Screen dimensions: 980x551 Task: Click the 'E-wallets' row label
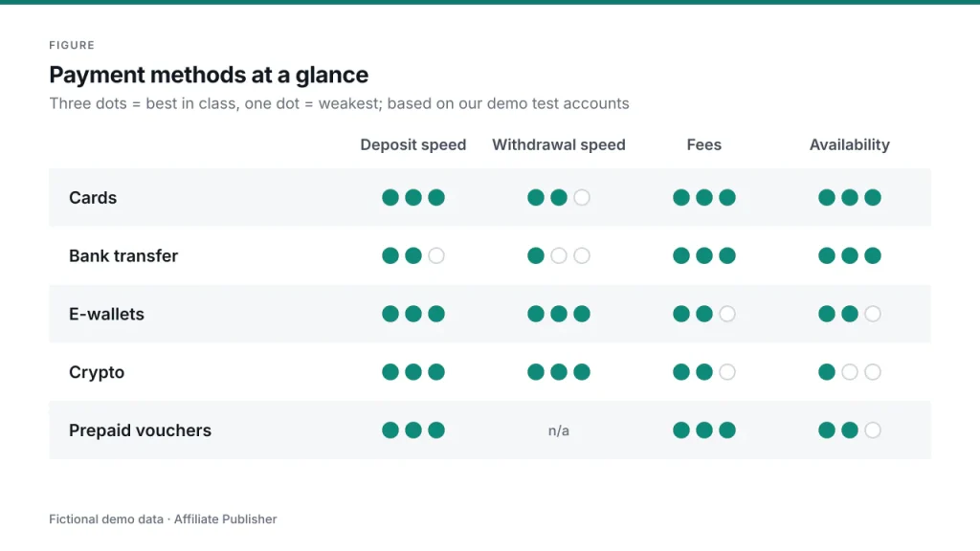106,314
